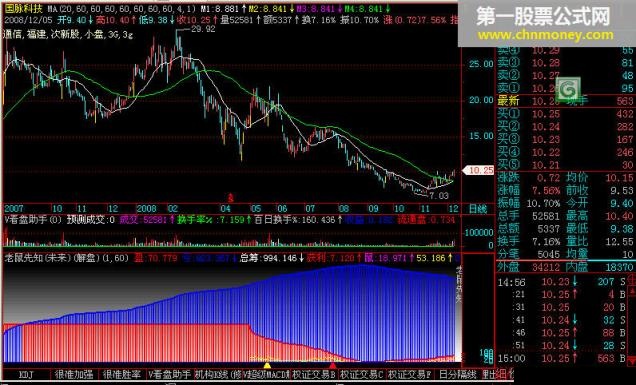636x385 pixels.
Task: Click the 10.25 current price tag
Action: 480,170
